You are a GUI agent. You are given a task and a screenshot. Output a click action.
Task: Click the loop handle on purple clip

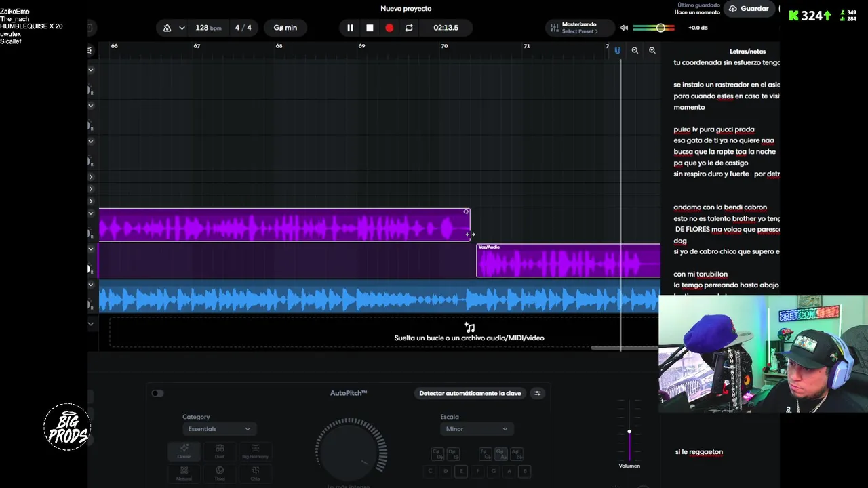click(x=466, y=212)
